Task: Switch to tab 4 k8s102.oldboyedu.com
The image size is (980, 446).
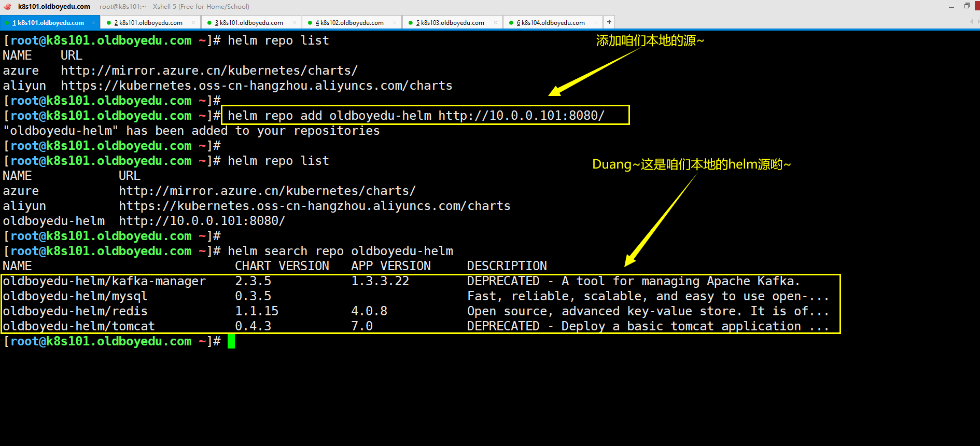Action: 349,23
